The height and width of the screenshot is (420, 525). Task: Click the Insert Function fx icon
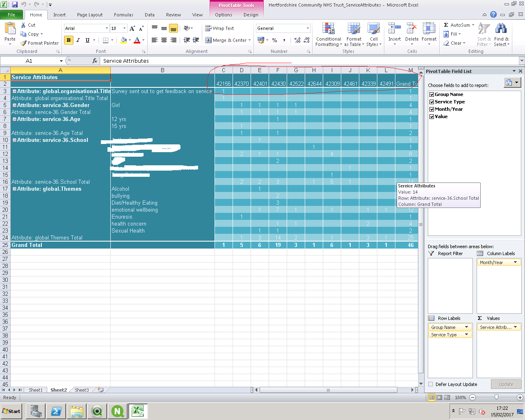tap(95, 61)
